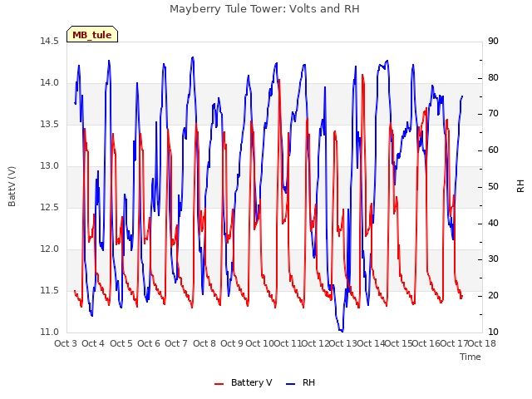This screenshot has width=532, height=399.
Task: Click the Oct 7 date tick label
Action: tap(176, 343)
